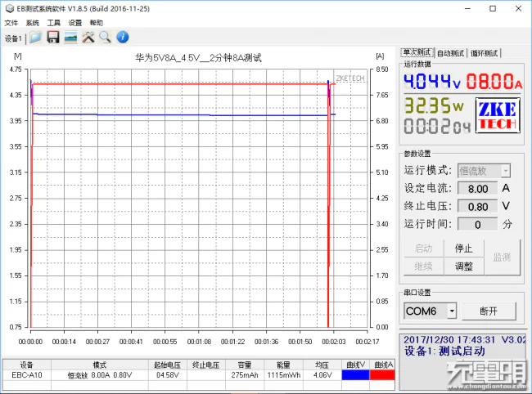Select the 恒流放 8.00A 0.80V mode cell
532x394 pixels.
click(x=99, y=375)
